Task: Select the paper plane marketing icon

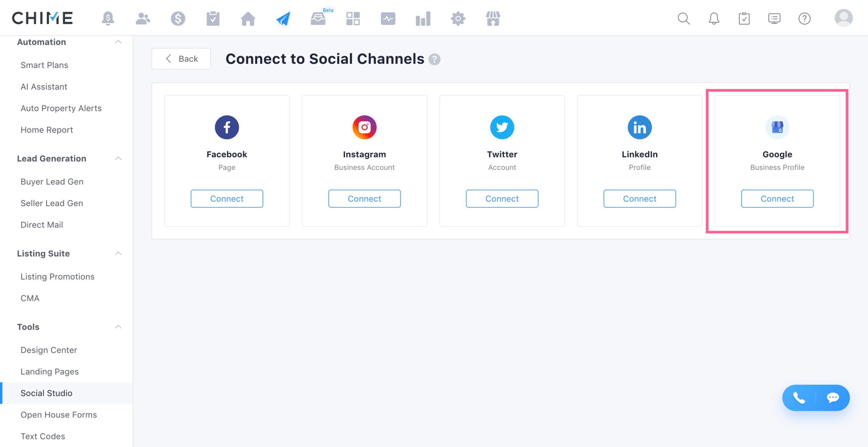Action: (x=283, y=19)
